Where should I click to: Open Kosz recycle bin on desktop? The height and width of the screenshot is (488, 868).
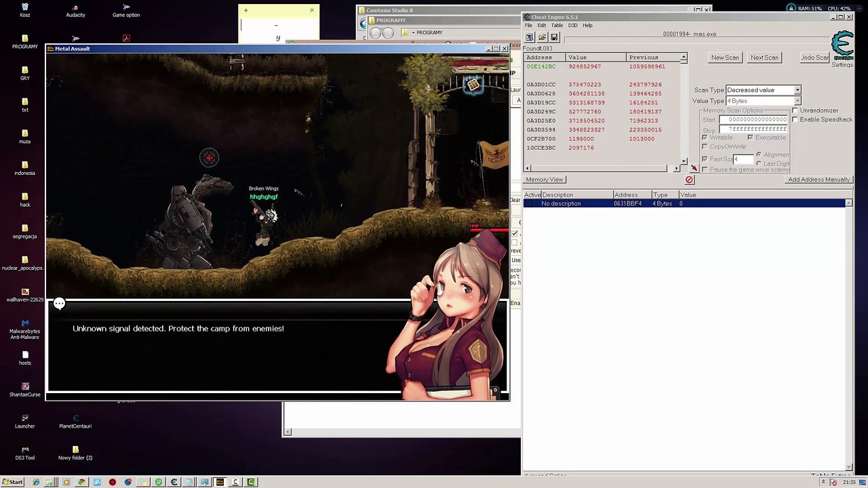click(25, 10)
